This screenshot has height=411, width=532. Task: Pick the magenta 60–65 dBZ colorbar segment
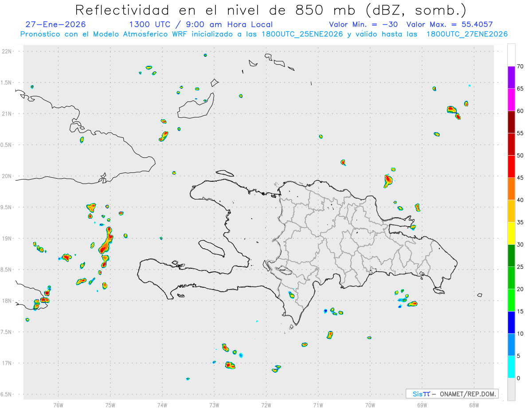(511, 100)
